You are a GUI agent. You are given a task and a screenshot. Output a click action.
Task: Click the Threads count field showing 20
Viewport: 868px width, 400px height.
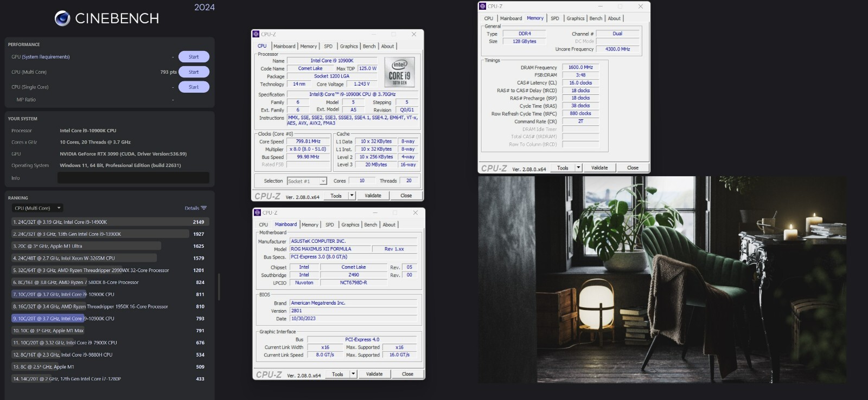point(409,180)
